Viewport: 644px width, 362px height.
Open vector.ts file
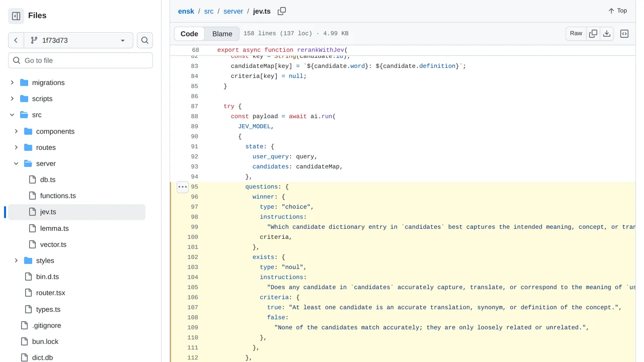coord(53,244)
